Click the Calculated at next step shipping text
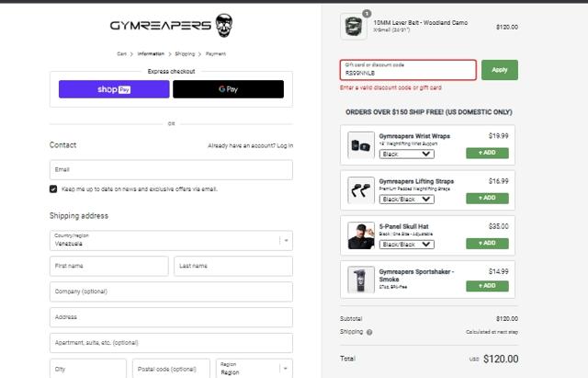Image resolution: width=588 pixels, height=378 pixels. pyautogui.click(x=492, y=332)
